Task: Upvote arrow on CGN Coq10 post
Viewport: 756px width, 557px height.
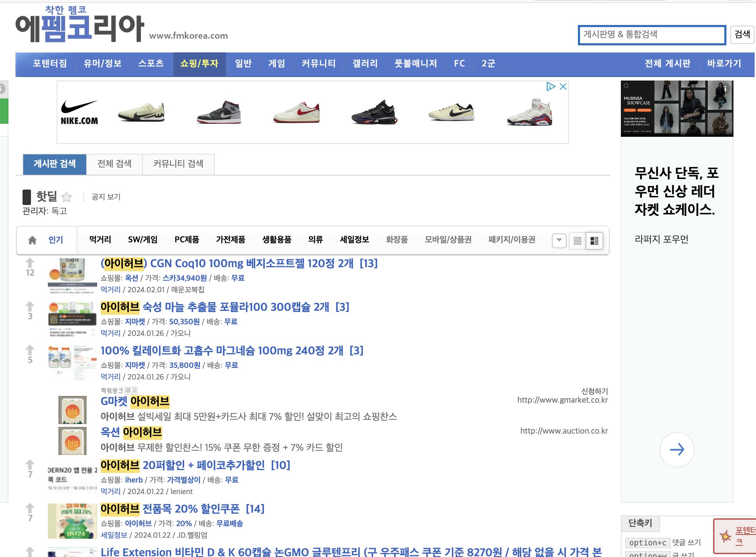Action: [x=30, y=262]
